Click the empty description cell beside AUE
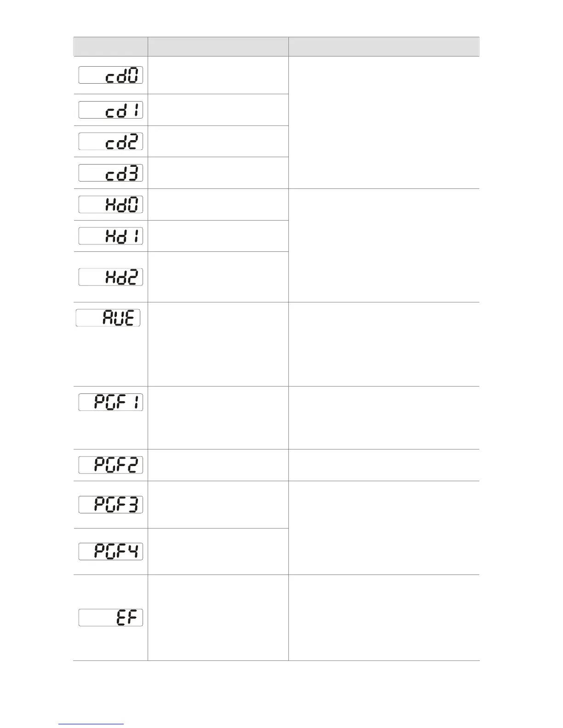Image resolution: width=563 pixels, height=728 pixels. pos(218,344)
